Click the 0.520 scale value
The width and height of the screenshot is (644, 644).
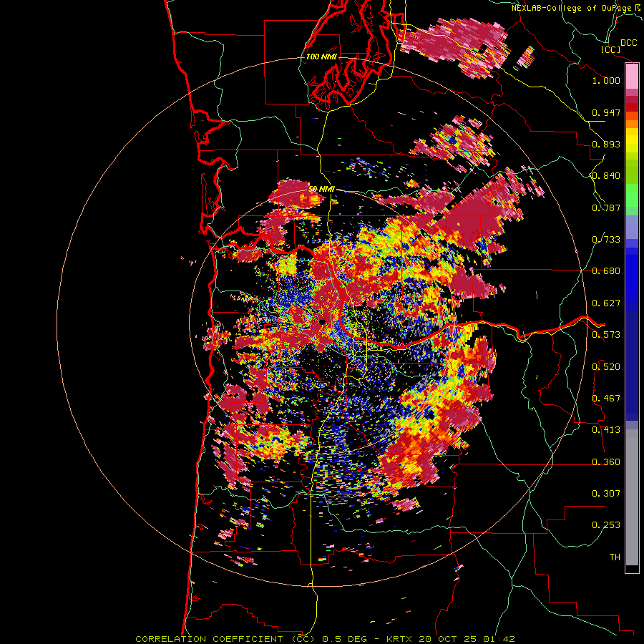click(606, 367)
